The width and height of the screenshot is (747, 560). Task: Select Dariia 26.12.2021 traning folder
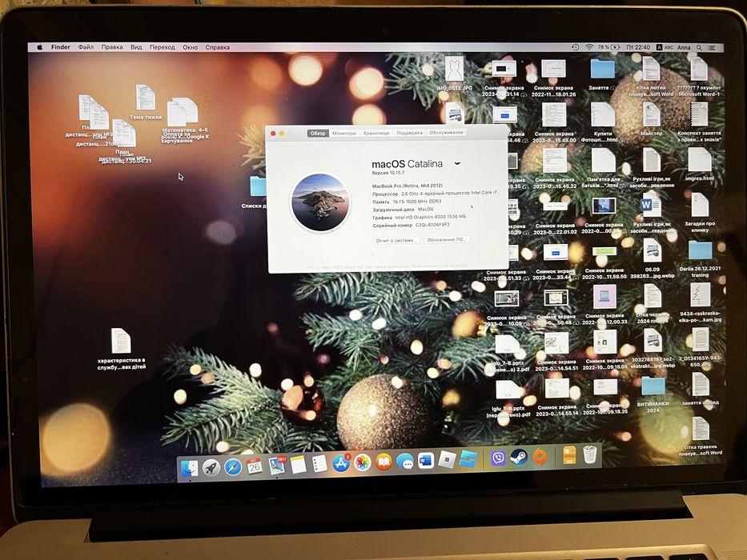pos(700,250)
